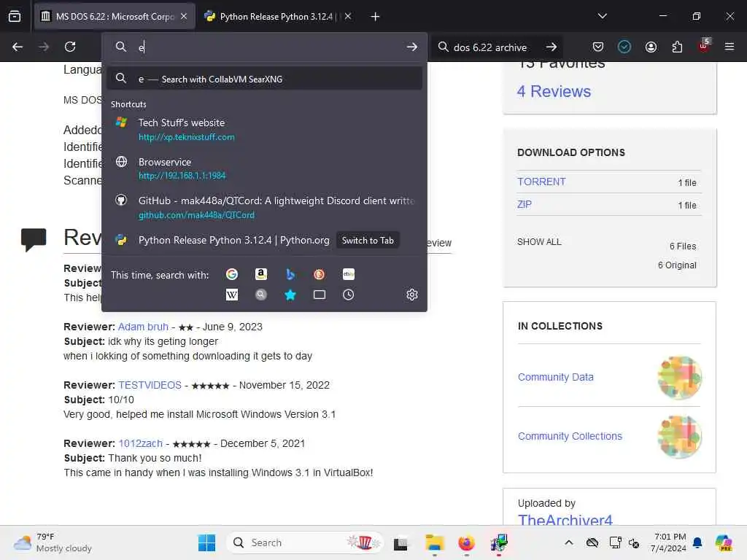This screenshot has width=747, height=560.
Task: List all tabs dropdown
Action: [602, 16]
